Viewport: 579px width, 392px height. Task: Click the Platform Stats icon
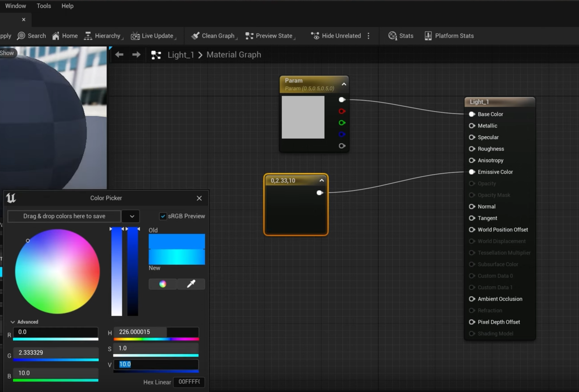[428, 36]
